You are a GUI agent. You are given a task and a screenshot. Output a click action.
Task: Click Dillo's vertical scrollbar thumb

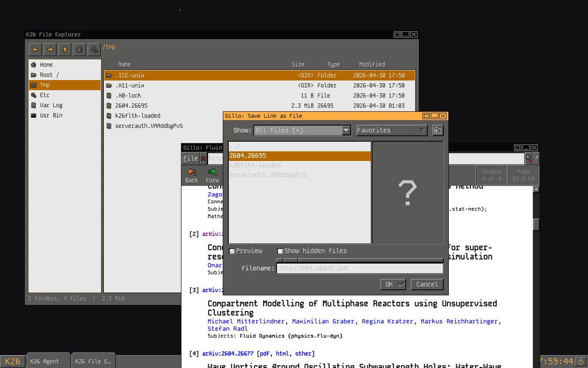pyautogui.click(x=536, y=224)
